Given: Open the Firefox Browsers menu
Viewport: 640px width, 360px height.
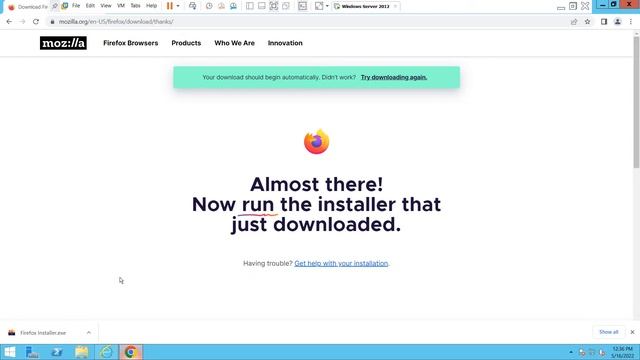Looking at the screenshot, I should pyautogui.click(x=131, y=43).
